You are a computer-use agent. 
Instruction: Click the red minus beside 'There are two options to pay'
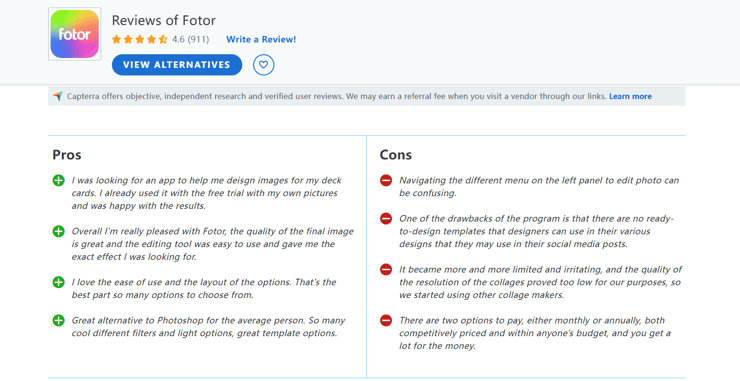386,321
